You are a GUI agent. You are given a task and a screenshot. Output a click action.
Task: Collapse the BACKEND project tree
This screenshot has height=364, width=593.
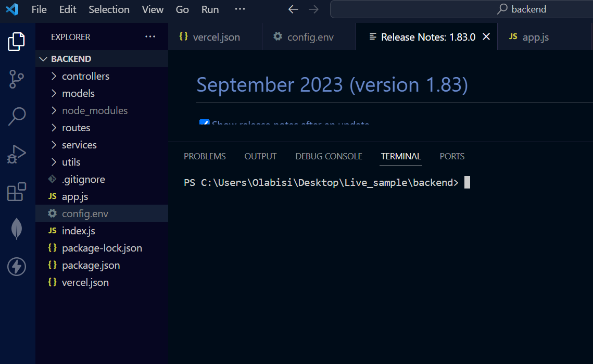[x=43, y=59]
